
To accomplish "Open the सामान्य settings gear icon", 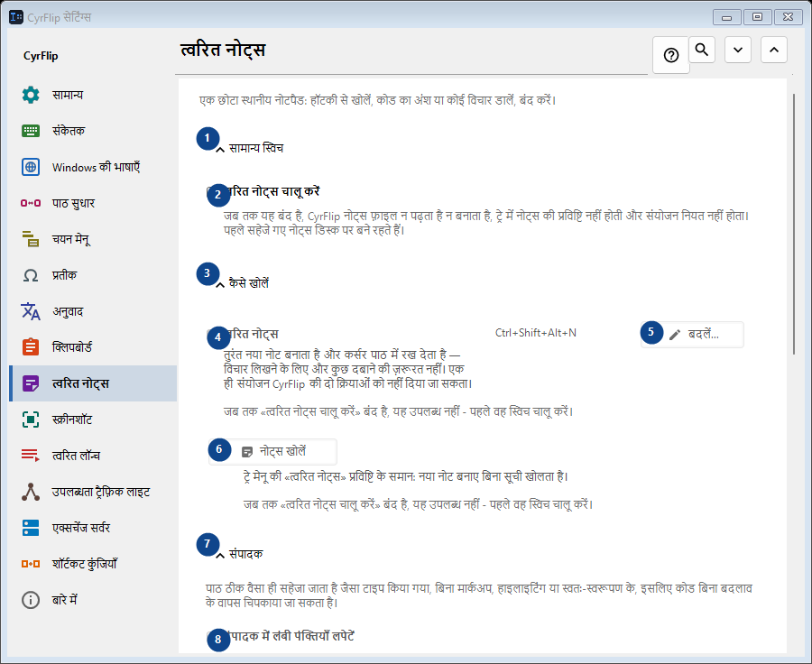I will click(x=31, y=95).
